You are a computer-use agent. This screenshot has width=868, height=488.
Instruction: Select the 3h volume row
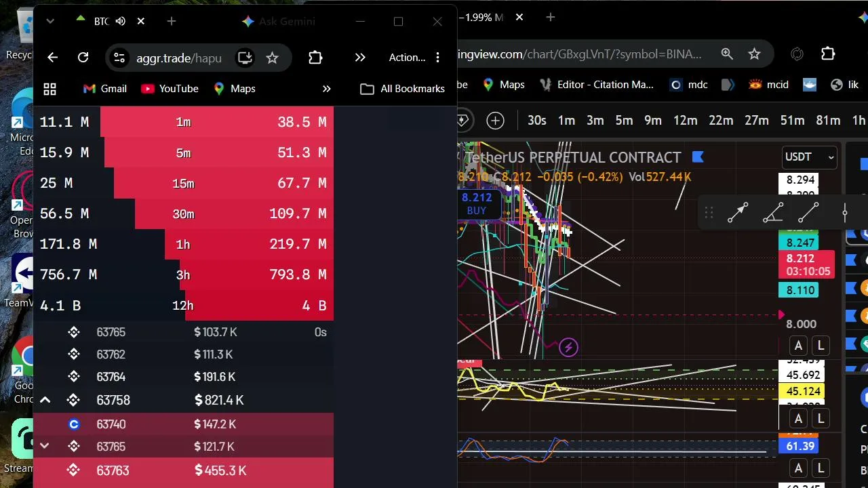click(x=183, y=274)
